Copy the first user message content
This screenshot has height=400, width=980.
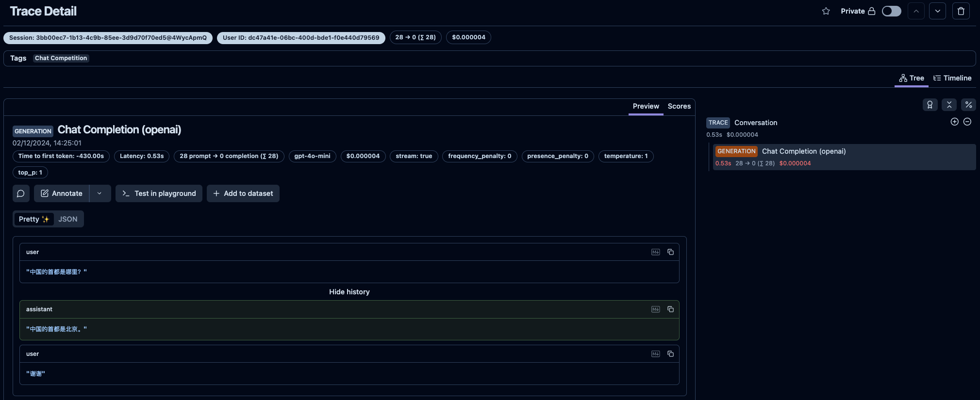pyautogui.click(x=670, y=252)
